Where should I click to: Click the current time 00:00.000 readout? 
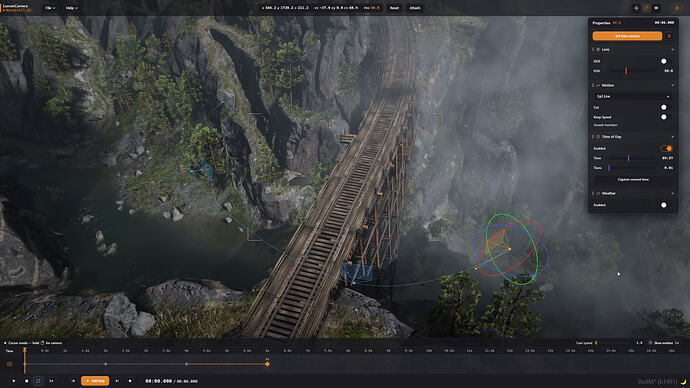point(158,381)
